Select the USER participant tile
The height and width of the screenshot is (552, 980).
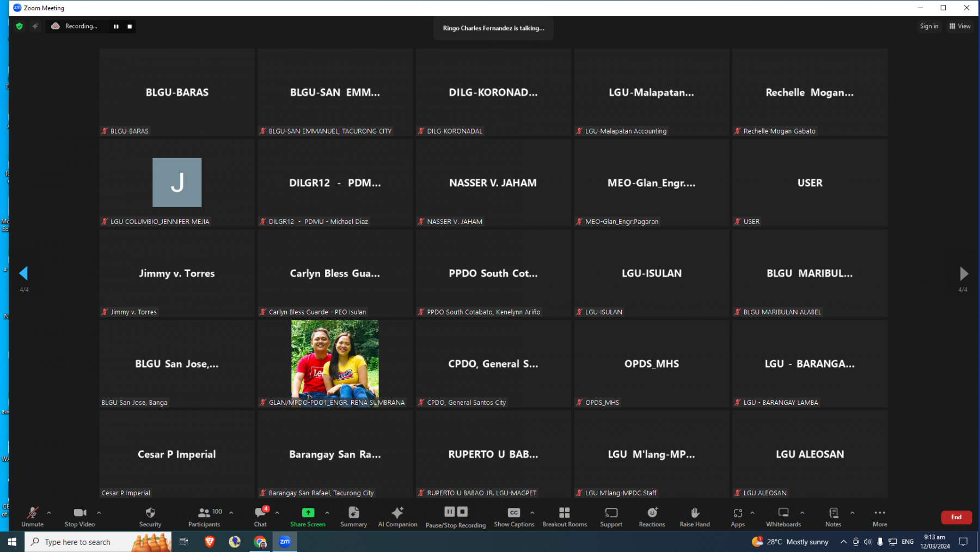(810, 183)
